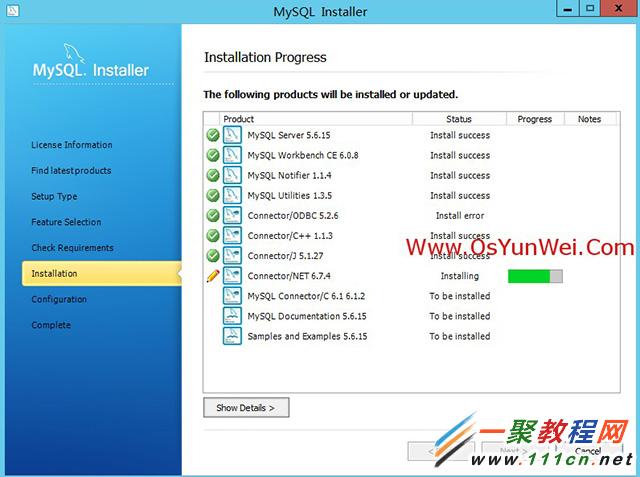Click the Connector/NET green progress bar

click(x=535, y=276)
